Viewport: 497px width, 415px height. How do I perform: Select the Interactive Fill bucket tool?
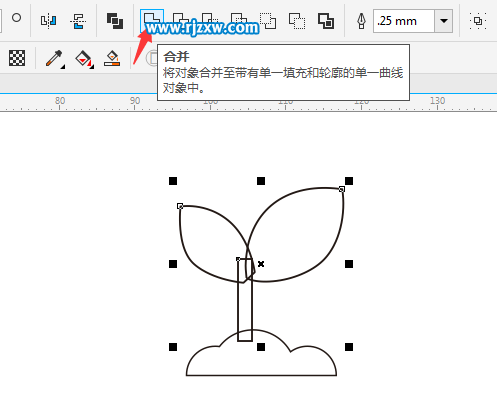pyautogui.click(x=84, y=59)
